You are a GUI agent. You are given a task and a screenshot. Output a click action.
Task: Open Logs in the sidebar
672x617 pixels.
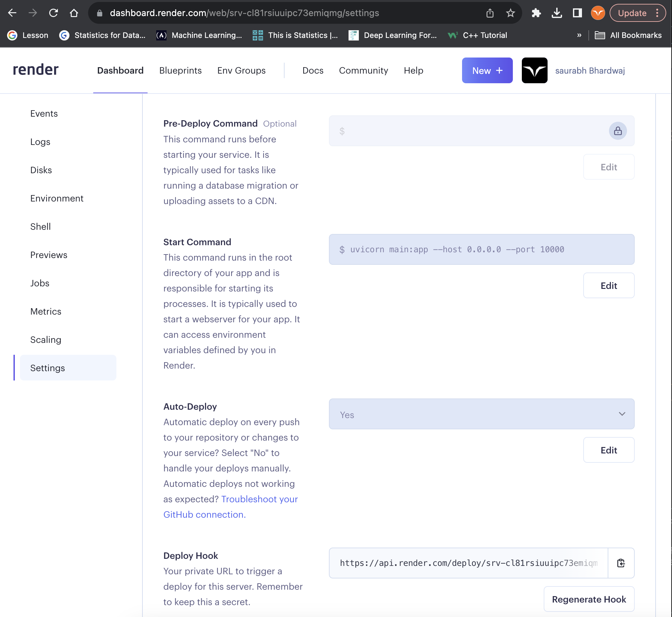click(40, 142)
